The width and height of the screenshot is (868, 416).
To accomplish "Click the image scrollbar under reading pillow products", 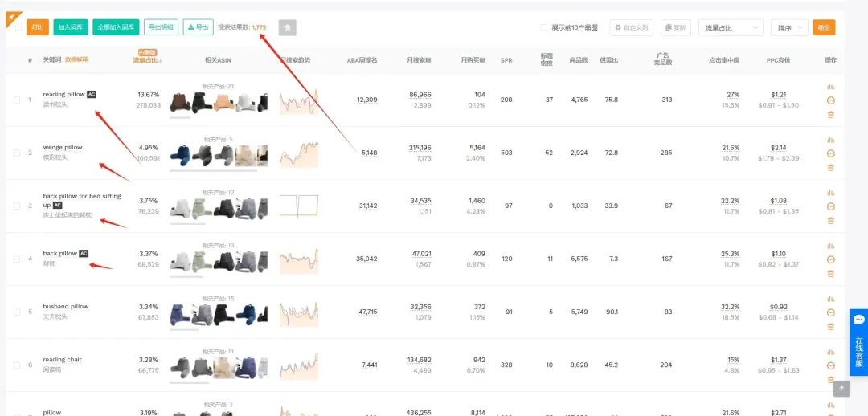I will (x=181, y=117).
